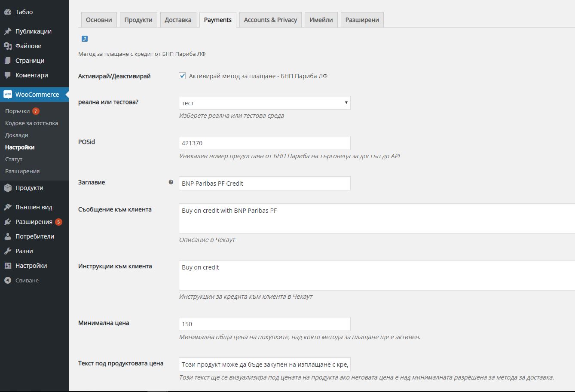Click the red badge 7 next to Поръчки

pyautogui.click(x=36, y=111)
